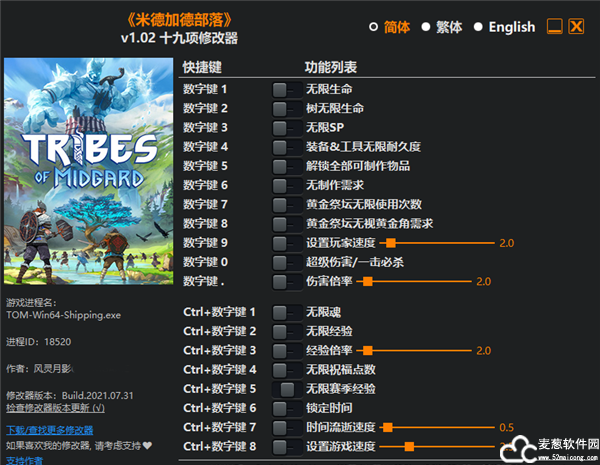Click hotkey label 数字键 5

point(205,166)
